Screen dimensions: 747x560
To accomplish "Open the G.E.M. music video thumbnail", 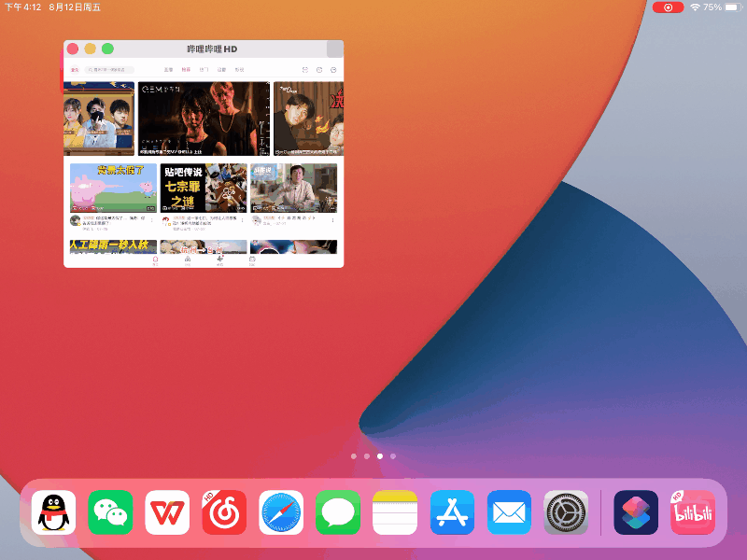I will point(203,117).
